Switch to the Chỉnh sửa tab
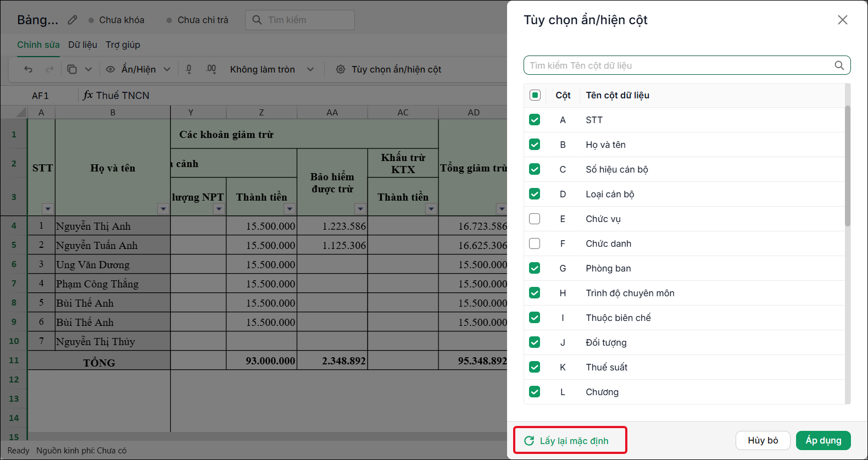 [38, 45]
